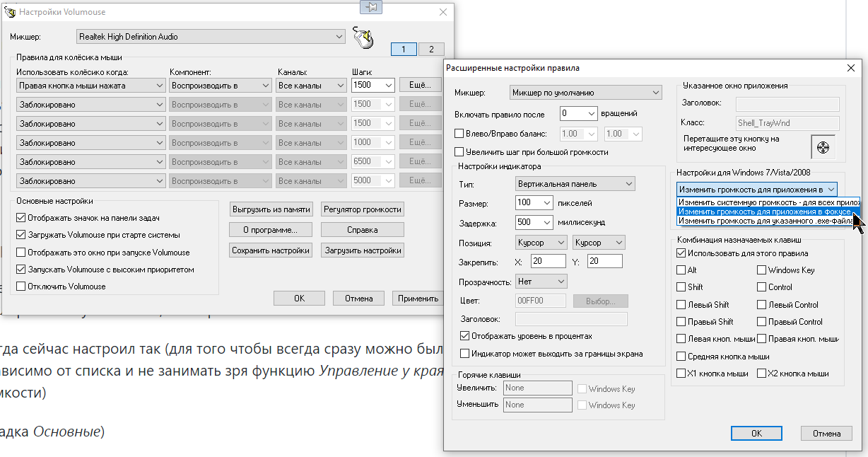This screenshot has width=868, height=457.
Task: Open 'О программе...' dialog
Action: click(271, 230)
